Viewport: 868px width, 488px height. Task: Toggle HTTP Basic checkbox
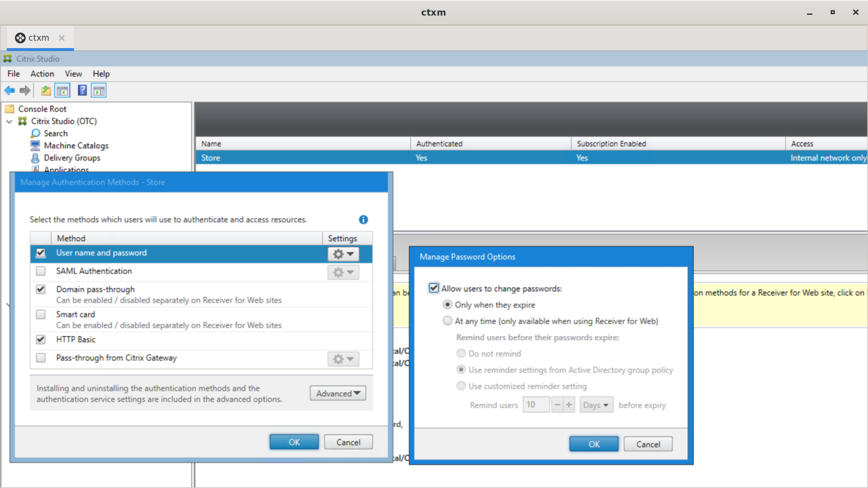[x=41, y=339]
